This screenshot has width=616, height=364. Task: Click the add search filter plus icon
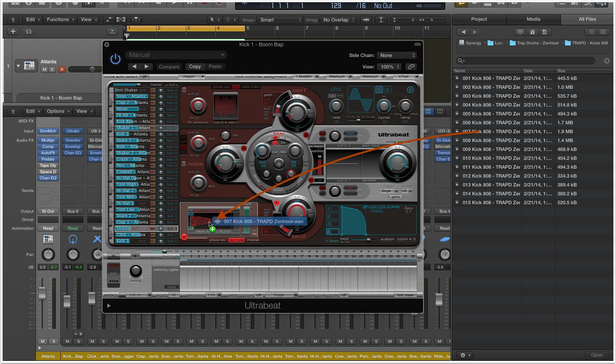[x=607, y=61]
